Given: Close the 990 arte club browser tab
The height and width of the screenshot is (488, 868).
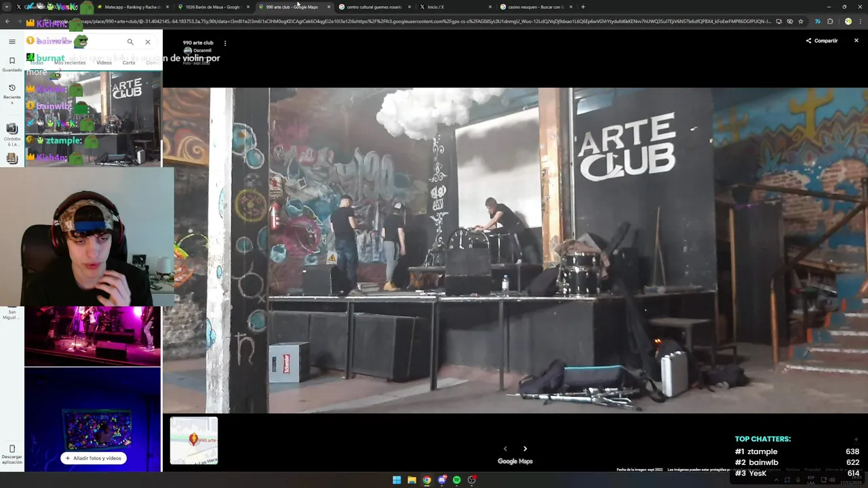Looking at the screenshot, I should click(x=329, y=7).
